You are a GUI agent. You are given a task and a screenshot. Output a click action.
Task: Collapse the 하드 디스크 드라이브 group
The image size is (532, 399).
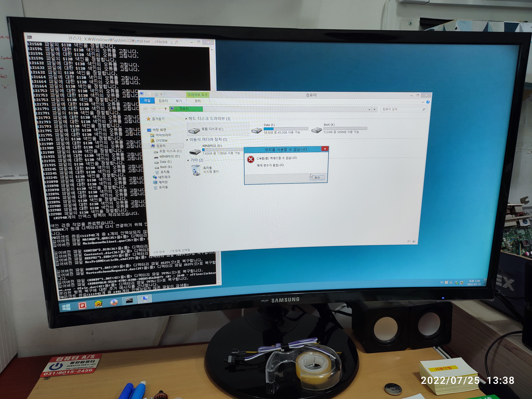(x=186, y=119)
